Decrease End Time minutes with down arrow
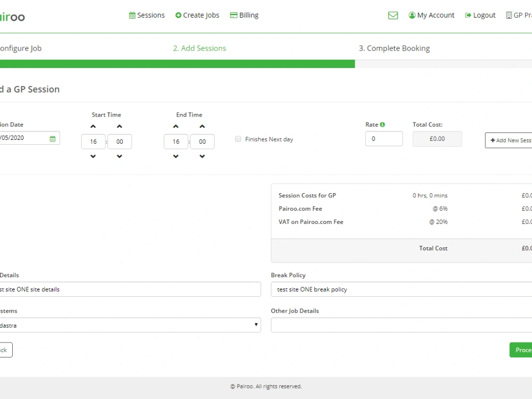Viewport: 532px width, 399px height. point(202,156)
